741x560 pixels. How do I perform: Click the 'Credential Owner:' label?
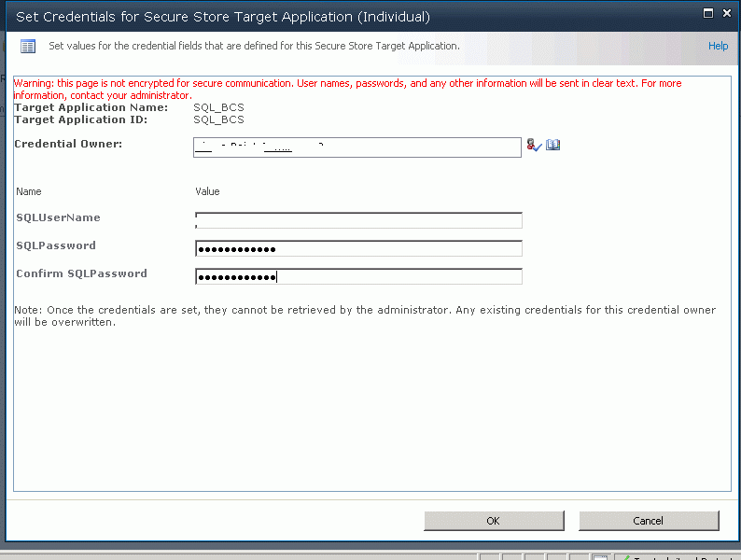[x=68, y=144]
